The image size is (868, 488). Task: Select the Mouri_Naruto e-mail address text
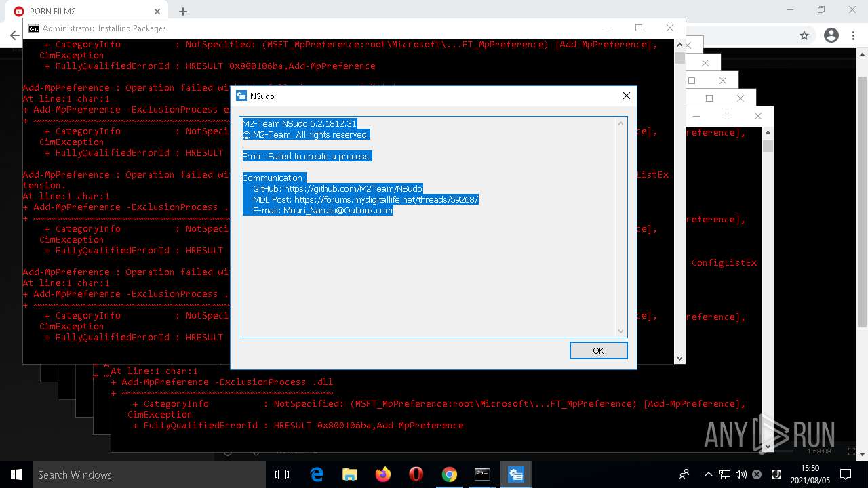point(338,210)
